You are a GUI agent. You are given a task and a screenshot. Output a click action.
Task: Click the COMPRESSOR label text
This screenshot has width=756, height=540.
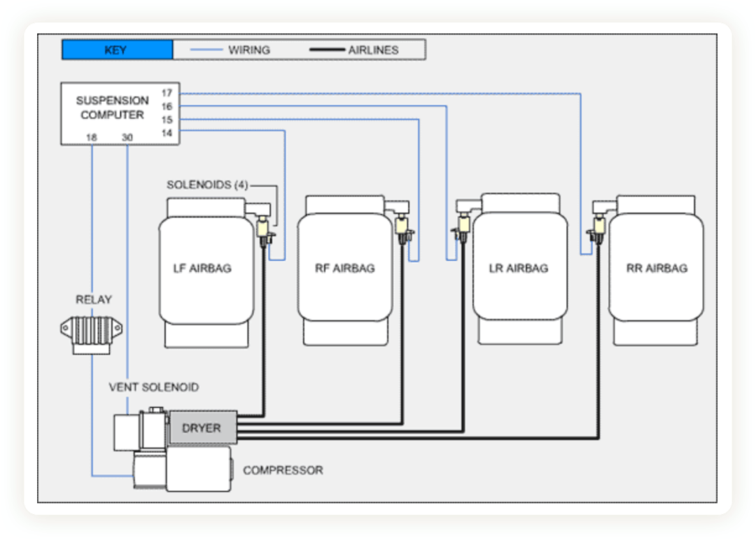(x=283, y=470)
